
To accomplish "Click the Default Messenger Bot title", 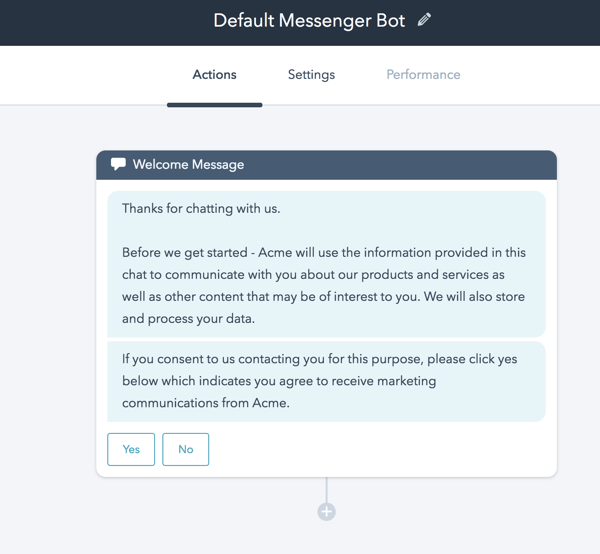I will coord(309,21).
